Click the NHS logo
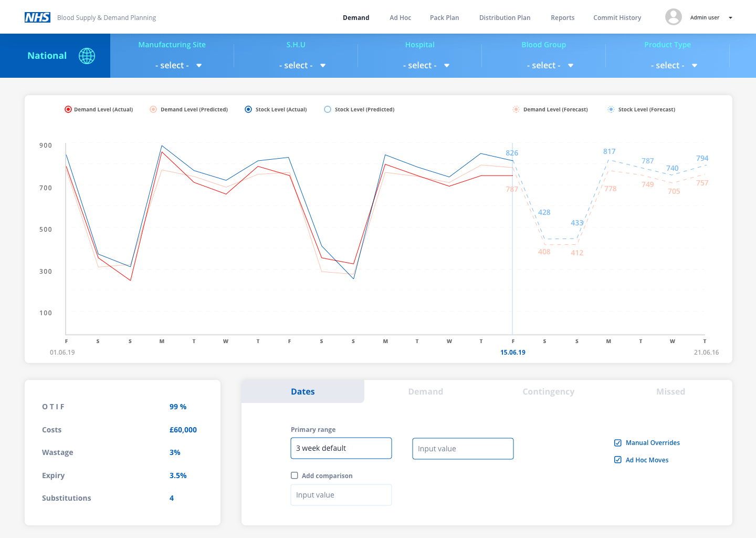Viewport: 756px width, 538px height. tap(37, 17)
